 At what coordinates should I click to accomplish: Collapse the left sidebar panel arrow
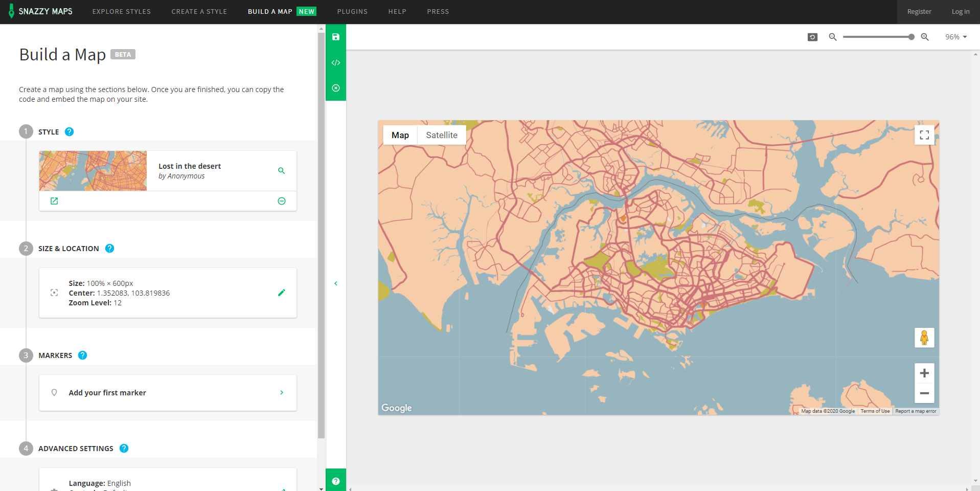[336, 283]
